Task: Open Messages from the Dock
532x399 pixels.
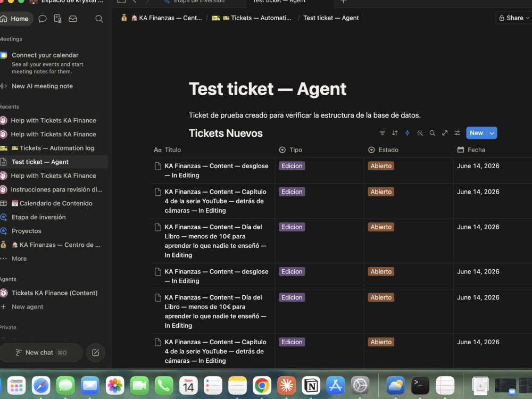Action: click(65, 385)
